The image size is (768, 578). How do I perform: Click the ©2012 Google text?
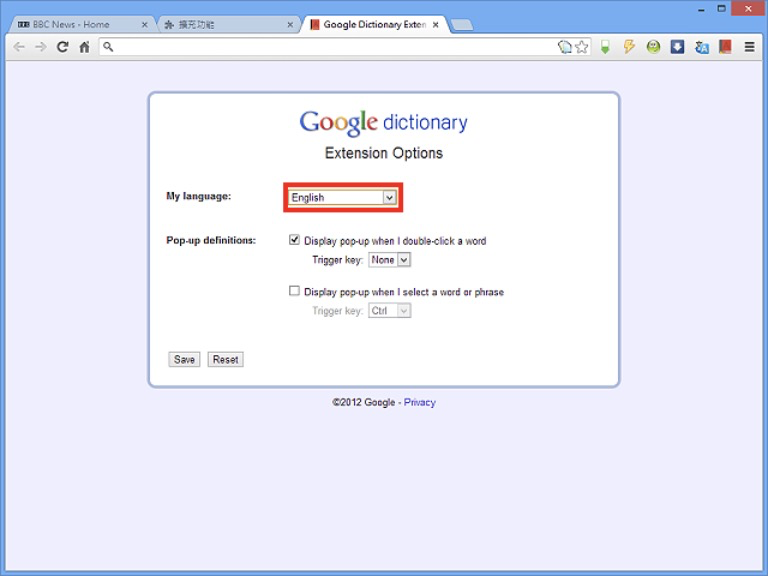363,402
